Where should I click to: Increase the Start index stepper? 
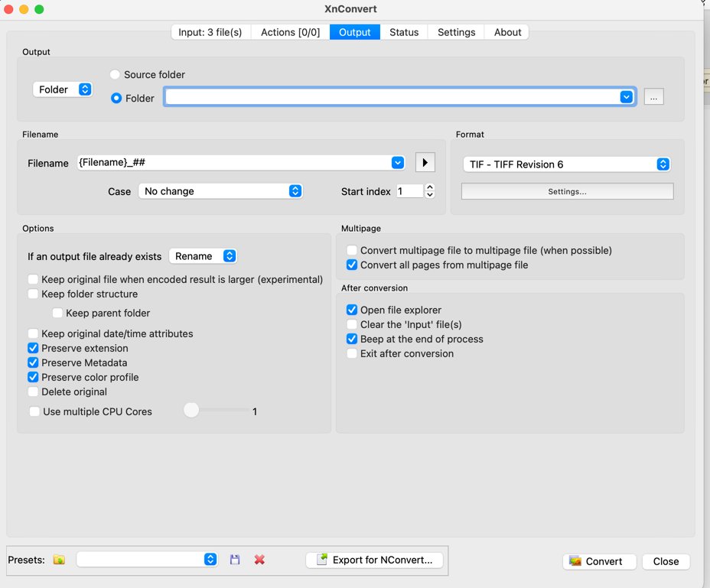[430, 187]
